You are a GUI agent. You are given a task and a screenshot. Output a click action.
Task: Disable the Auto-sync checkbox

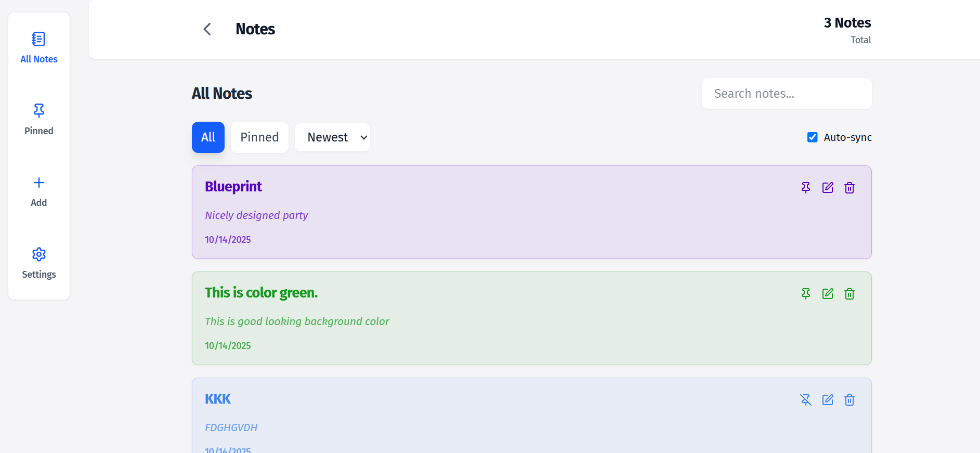pyautogui.click(x=812, y=137)
